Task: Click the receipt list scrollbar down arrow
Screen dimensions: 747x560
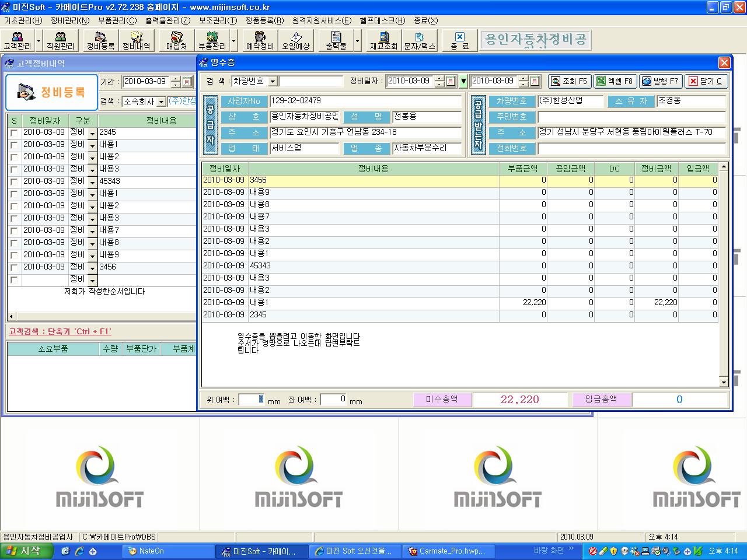Action: (724, 382)
